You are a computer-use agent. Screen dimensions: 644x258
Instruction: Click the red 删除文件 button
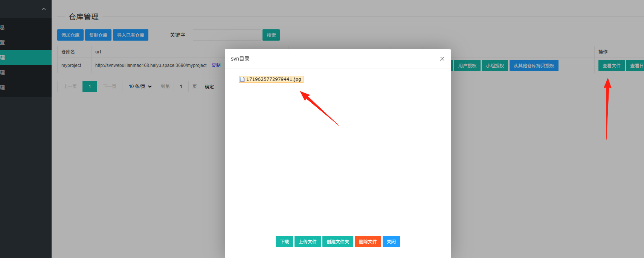click(x=368, y=241)
